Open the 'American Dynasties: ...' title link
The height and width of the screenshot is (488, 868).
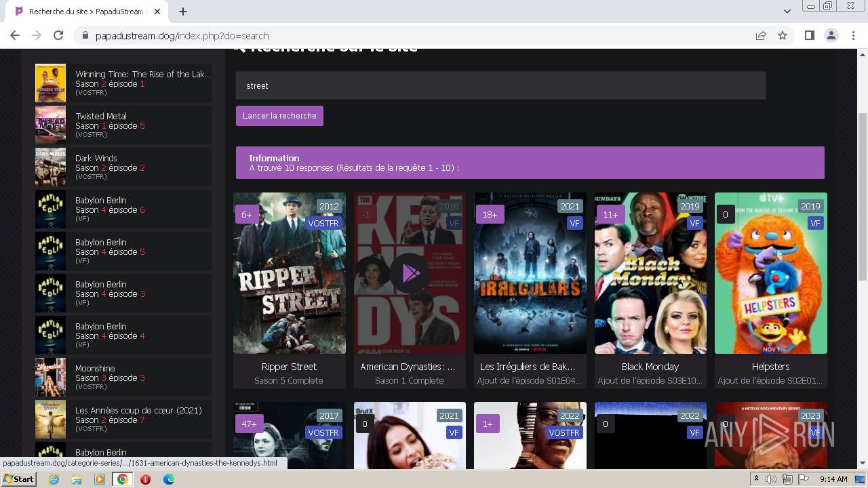[408, 367]
